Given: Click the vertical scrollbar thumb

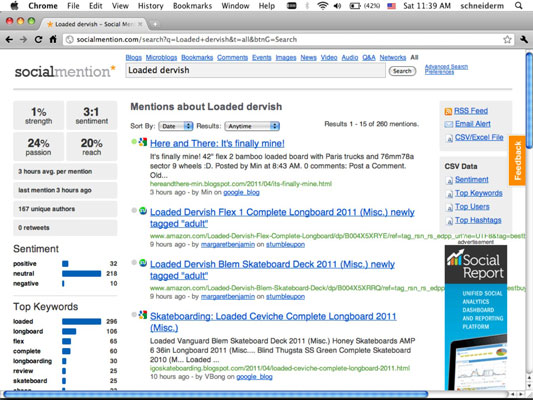Looking at the screenshot, I should [529, 100].
